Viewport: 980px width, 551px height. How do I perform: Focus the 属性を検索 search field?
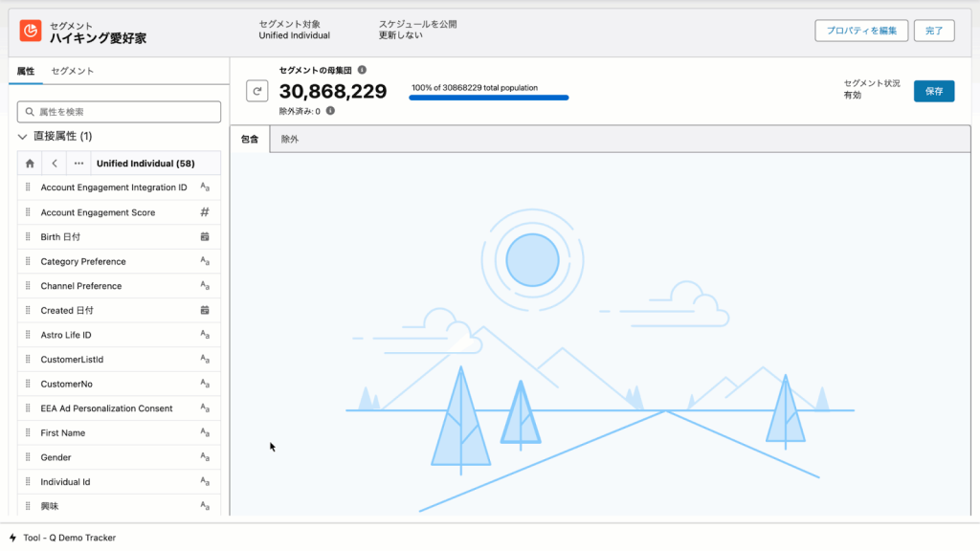[120, 112]
